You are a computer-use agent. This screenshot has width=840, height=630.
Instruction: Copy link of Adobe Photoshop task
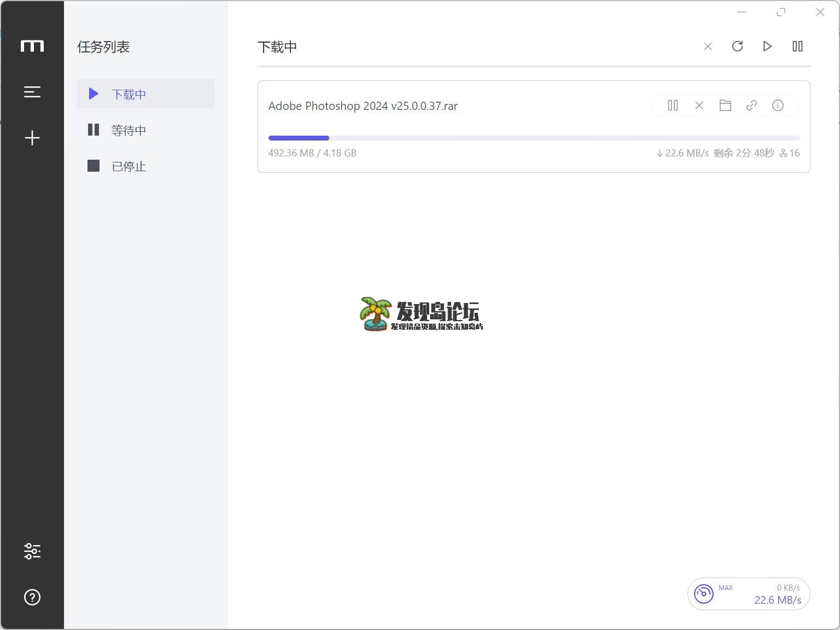(751, 106)
